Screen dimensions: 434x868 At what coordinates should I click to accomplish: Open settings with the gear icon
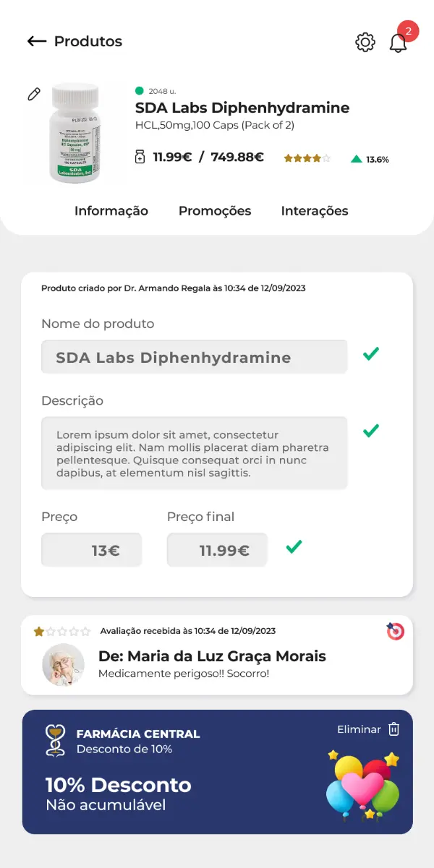click(365, 43)
